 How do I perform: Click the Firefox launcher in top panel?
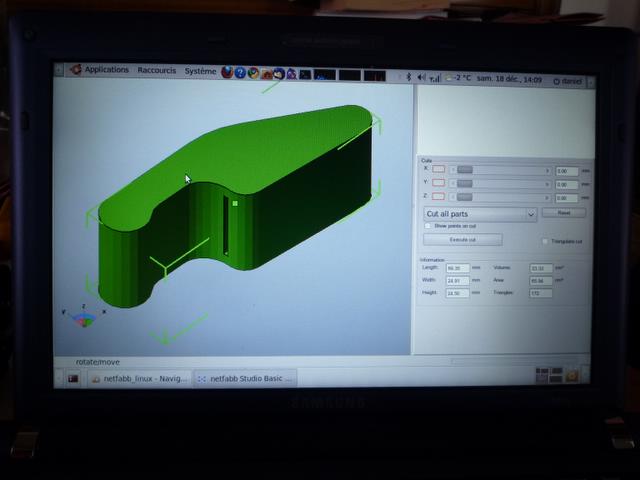[x=227, y=72]
